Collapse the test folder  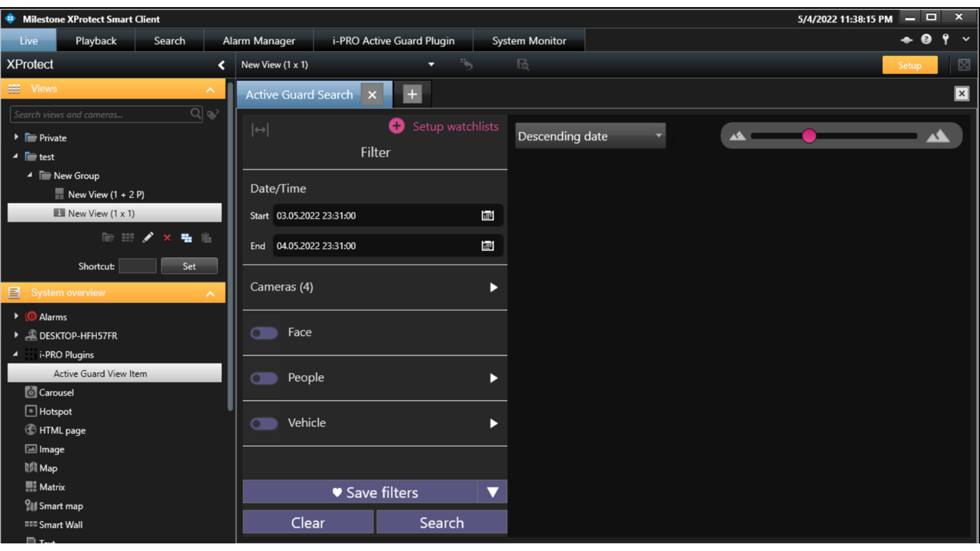click(x=15, y=156)
